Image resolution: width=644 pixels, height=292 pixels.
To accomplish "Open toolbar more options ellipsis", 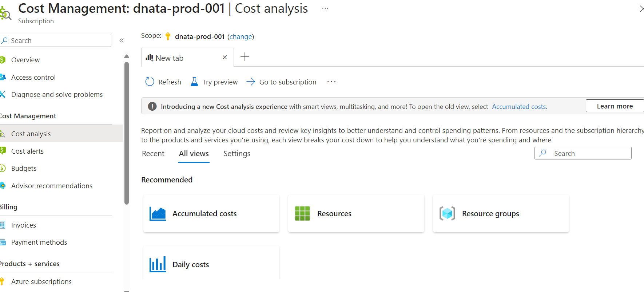I will point(331,82).
